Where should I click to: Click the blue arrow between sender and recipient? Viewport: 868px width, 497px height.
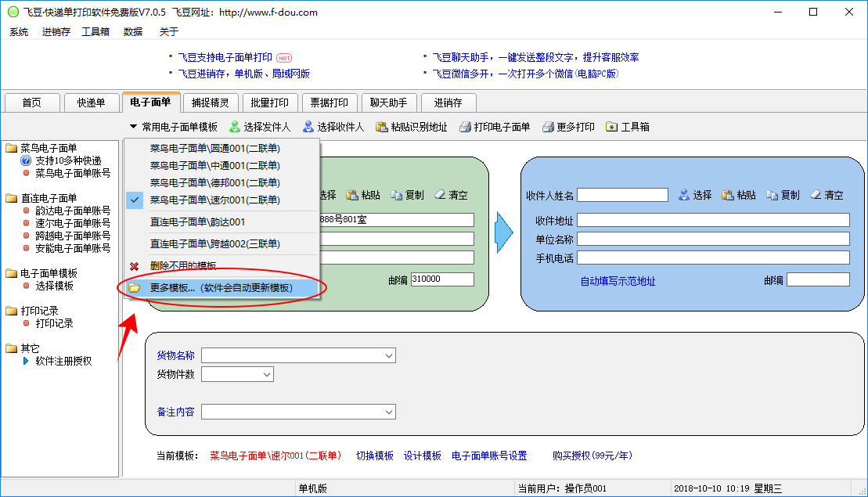click(504, 232)
